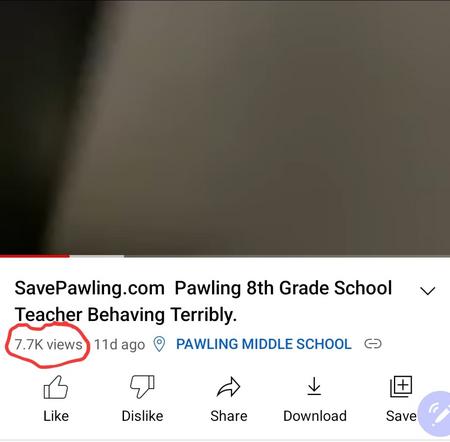Screen dimensions: 450x442
Task: Tap the Save to playlist icon
Action: point(401,387)
